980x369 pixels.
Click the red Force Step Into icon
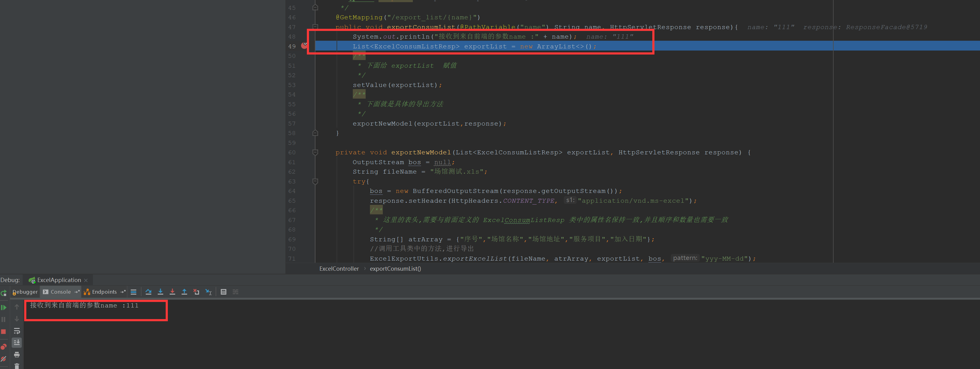click(172, 292)
